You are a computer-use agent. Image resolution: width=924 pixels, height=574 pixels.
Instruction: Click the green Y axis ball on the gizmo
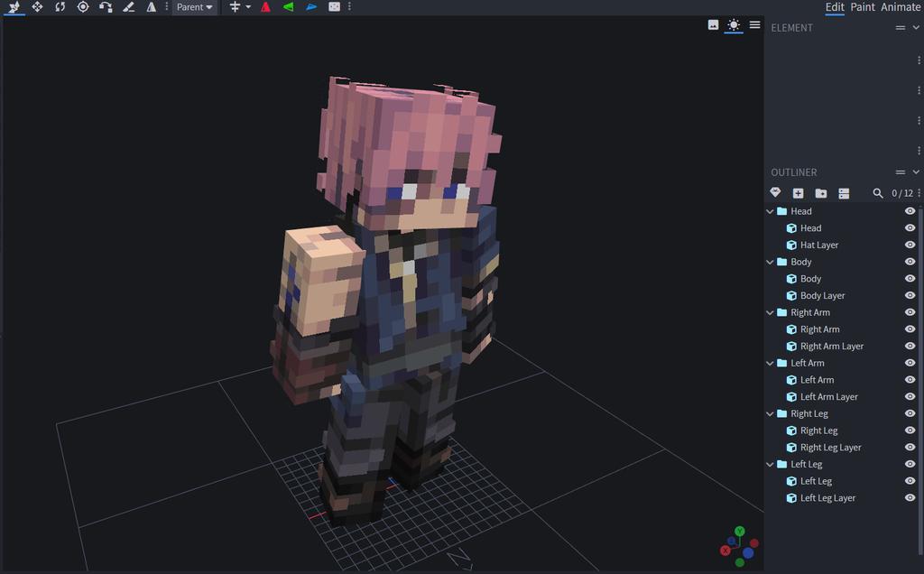coord(740,531)
